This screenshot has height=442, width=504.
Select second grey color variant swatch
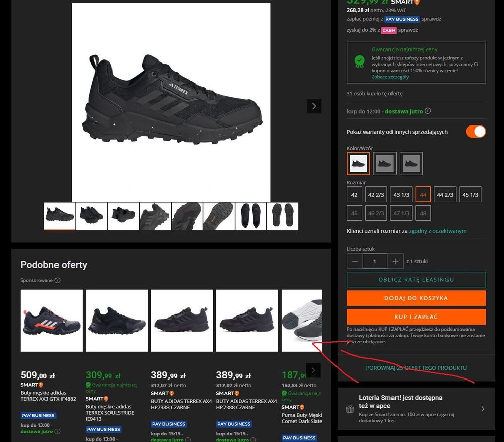tap(384, 163)
